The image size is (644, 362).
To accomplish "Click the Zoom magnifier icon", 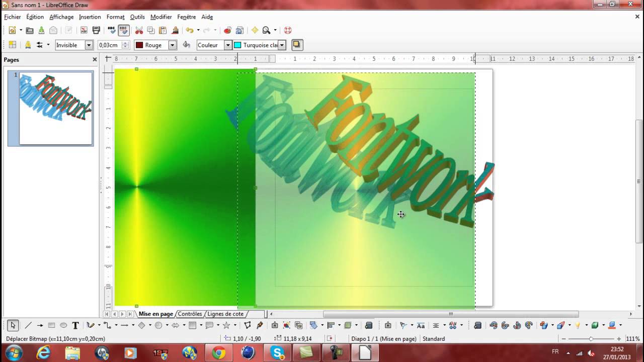I will 267,30.
